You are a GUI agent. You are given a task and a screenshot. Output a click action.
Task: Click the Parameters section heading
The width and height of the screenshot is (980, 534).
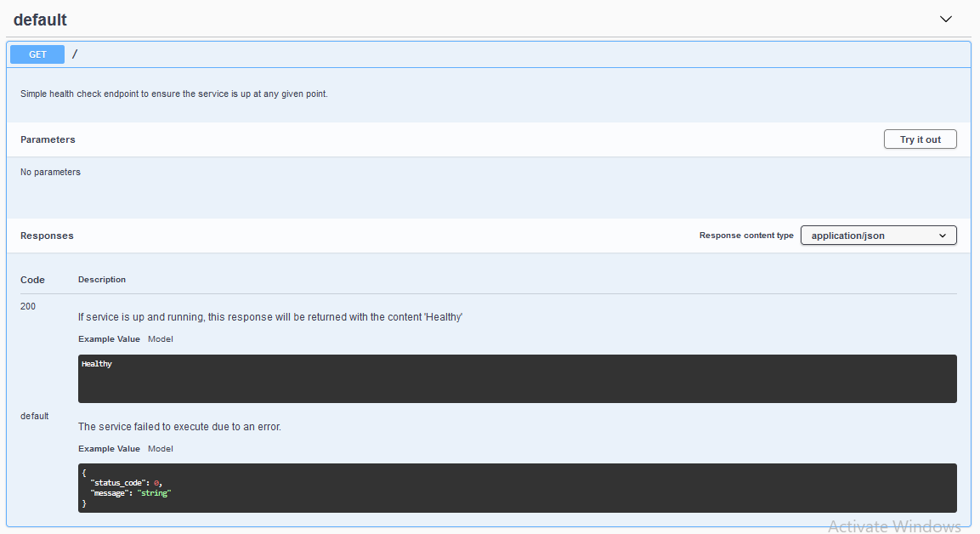(48, 139)
